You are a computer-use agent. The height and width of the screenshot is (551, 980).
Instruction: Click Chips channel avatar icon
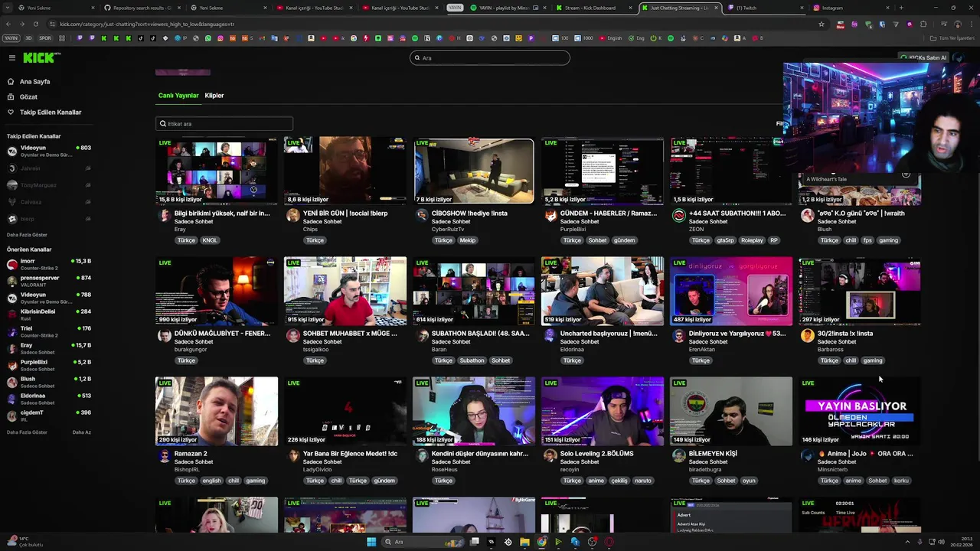click(x=292, y=216)
